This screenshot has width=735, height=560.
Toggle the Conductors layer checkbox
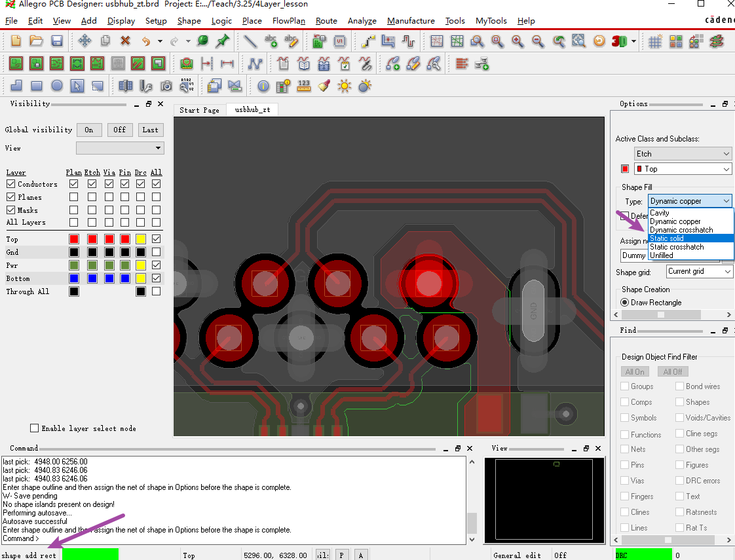10,183
